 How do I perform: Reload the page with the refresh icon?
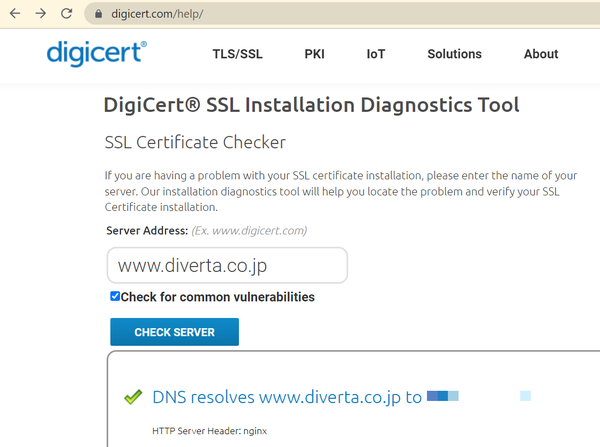tap(67, 14)
